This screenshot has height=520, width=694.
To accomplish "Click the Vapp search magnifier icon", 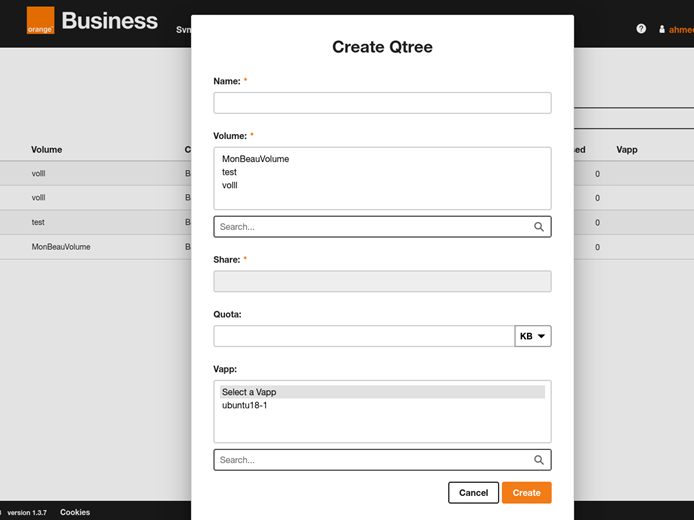I will [x=539, y=460].
